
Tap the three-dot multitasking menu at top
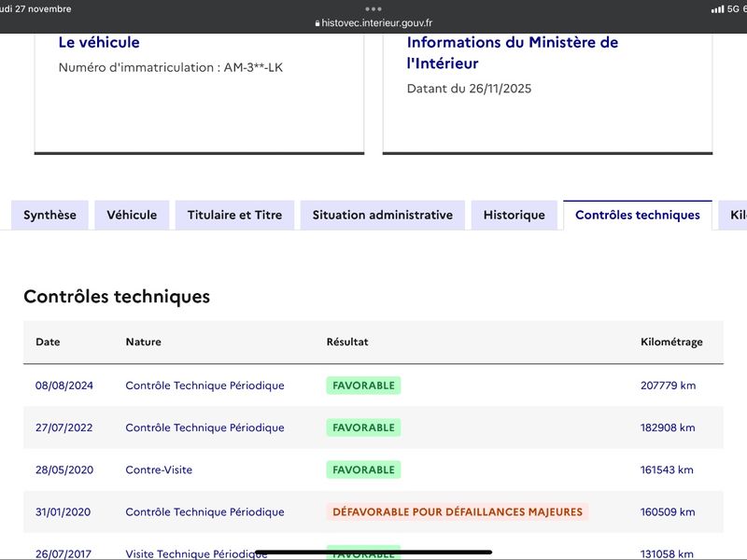coord(373,8)
